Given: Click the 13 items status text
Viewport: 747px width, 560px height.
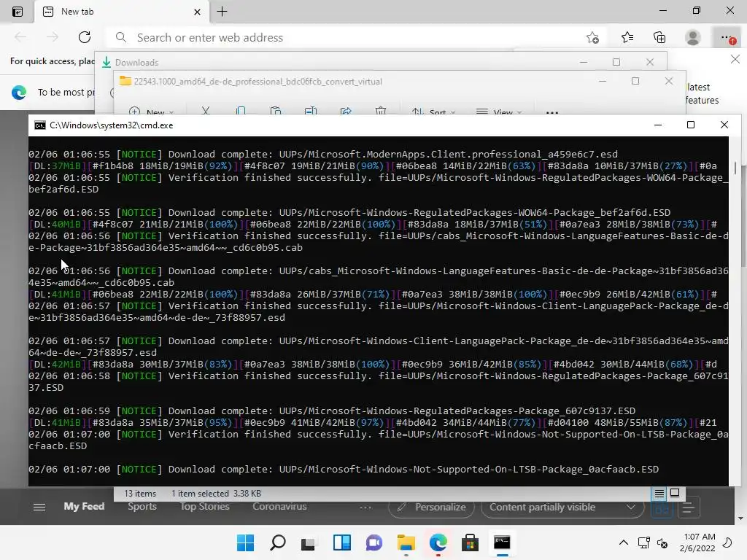Looking at the screenshot, I should (140, 494).
